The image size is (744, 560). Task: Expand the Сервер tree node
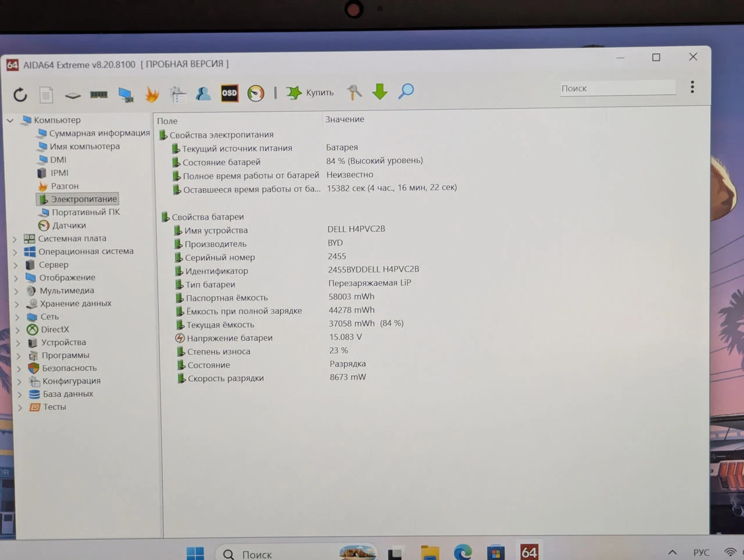16,265
